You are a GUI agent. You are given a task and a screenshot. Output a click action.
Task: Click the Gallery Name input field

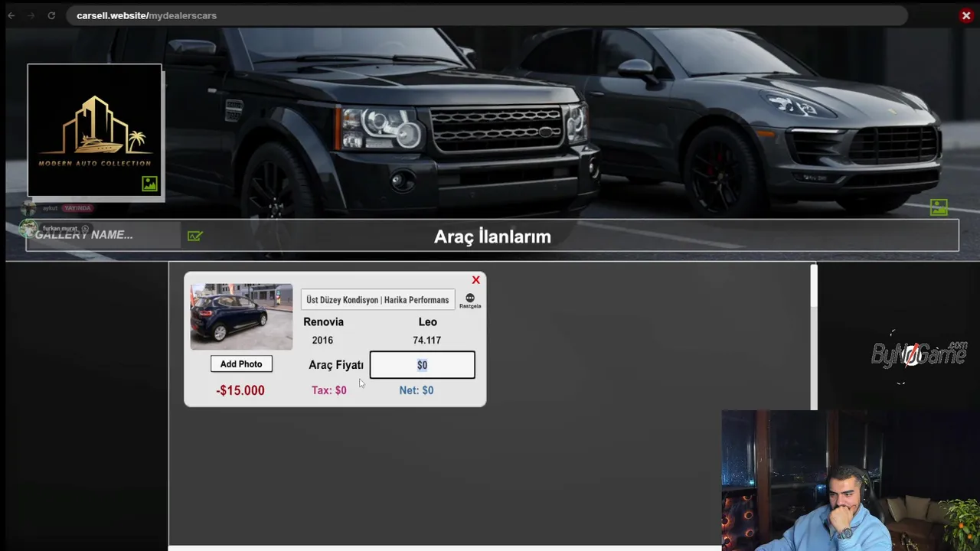coord(103,235)
